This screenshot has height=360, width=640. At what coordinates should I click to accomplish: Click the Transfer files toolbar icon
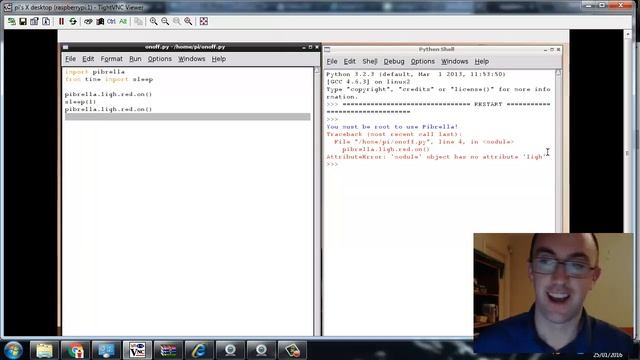coord(138,21)
